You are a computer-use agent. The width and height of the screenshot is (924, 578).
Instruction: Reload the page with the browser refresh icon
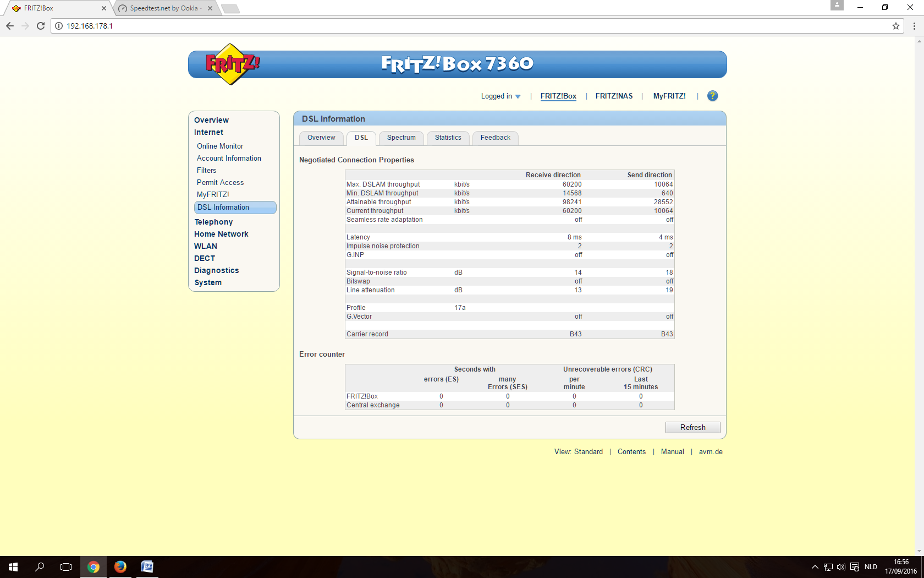[x=41, y=26]
